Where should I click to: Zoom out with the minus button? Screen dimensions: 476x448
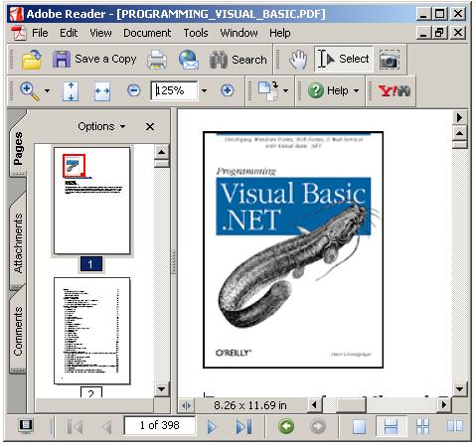tap(134, 90)
